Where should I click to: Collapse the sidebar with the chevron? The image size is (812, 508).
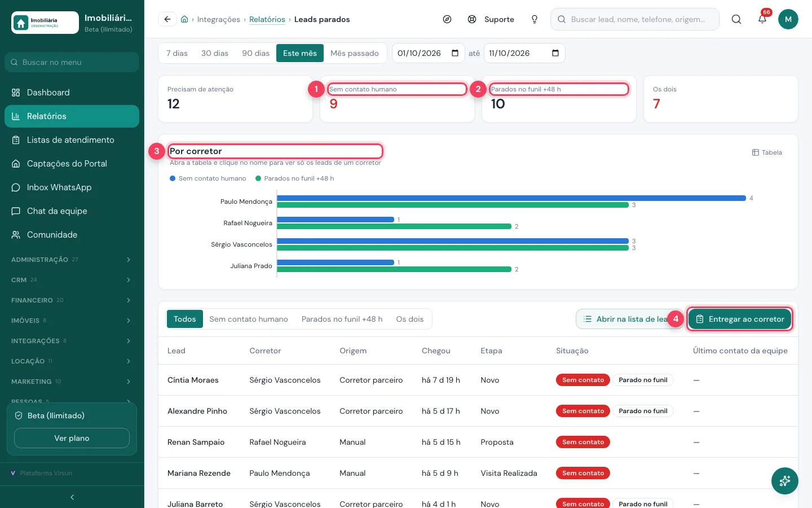pos(72,497)
